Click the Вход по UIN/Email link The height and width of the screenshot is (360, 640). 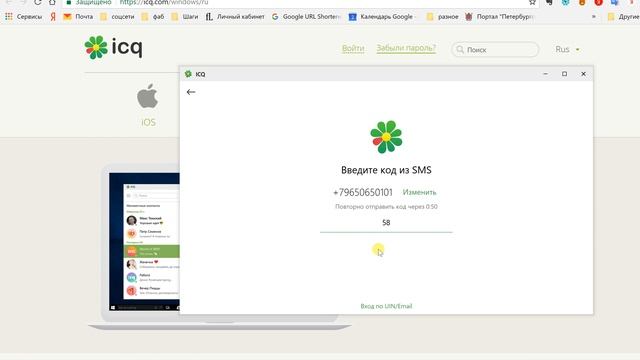click(386, 306)
